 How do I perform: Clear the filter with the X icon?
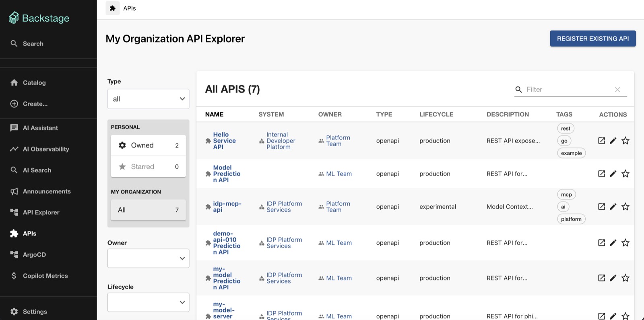click(x=617, y=89)
